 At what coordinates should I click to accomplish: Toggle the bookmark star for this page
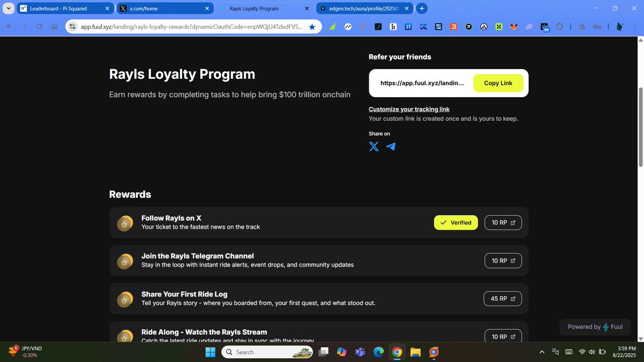coord(312,26)
